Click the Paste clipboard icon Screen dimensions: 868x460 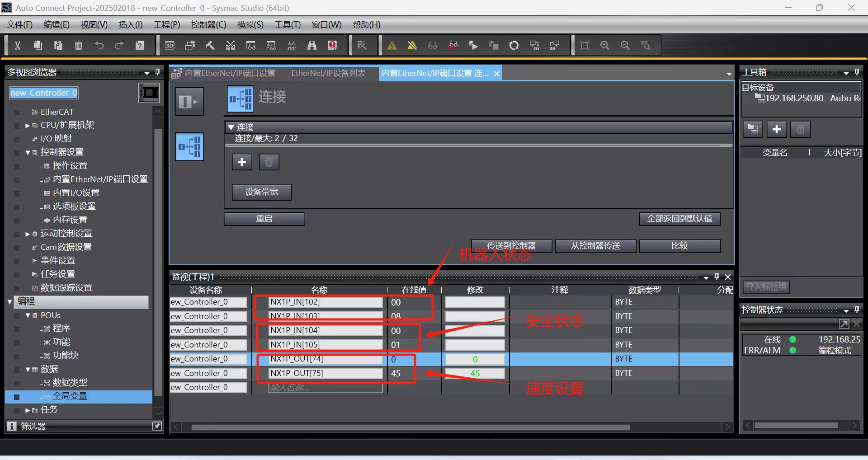click(x=58, y=45)
